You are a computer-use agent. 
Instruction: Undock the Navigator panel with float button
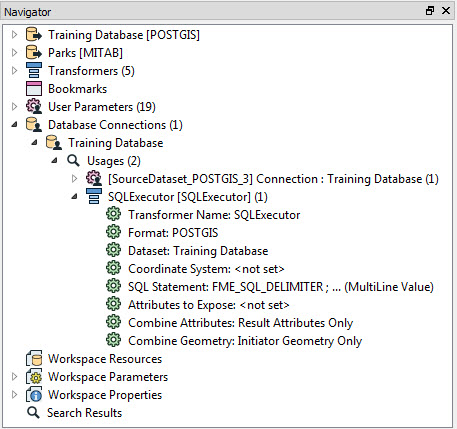pyautogui.click(x=430, y=11)
